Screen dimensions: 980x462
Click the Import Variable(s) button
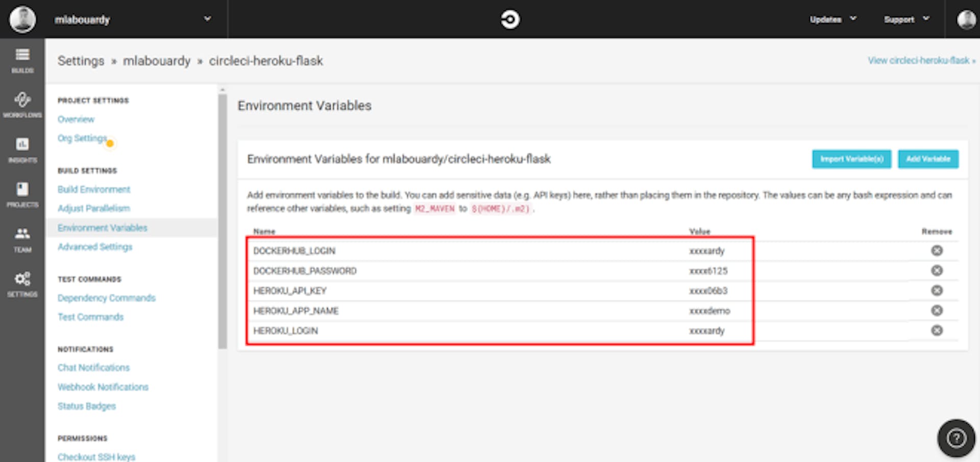[851, 159]
